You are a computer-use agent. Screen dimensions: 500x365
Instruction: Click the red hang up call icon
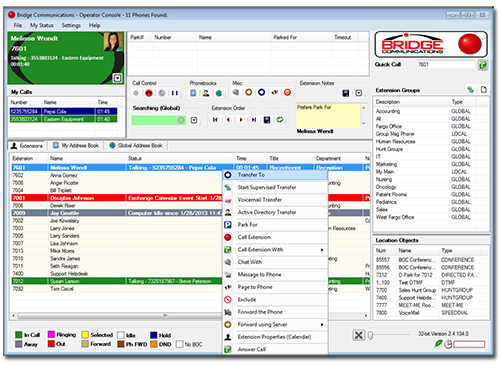point(149,93)
